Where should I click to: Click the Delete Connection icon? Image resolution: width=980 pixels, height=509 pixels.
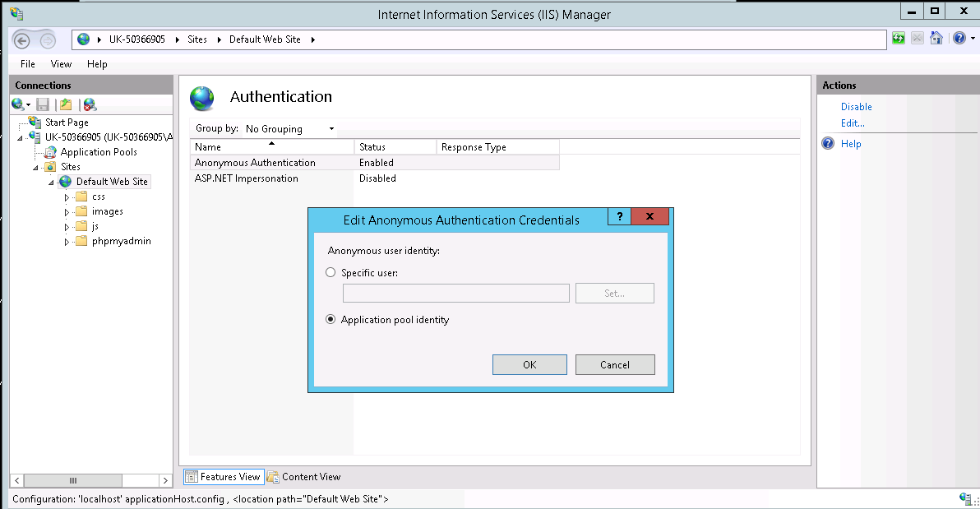tap(90, 104)
